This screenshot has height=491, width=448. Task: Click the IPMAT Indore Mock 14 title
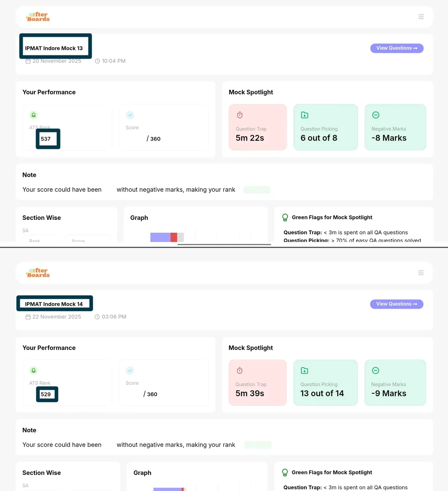(54, 304)
